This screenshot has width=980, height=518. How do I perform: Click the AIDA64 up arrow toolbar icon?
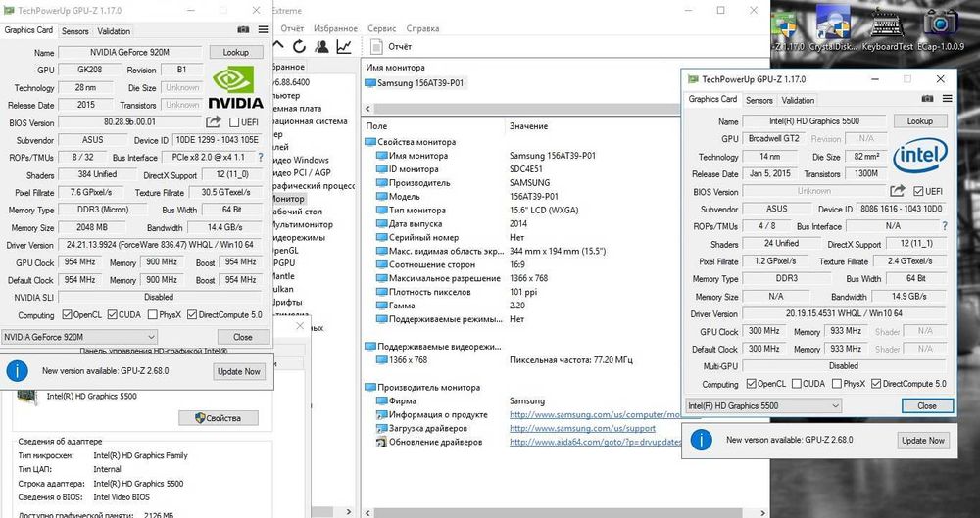pos(277,46)
